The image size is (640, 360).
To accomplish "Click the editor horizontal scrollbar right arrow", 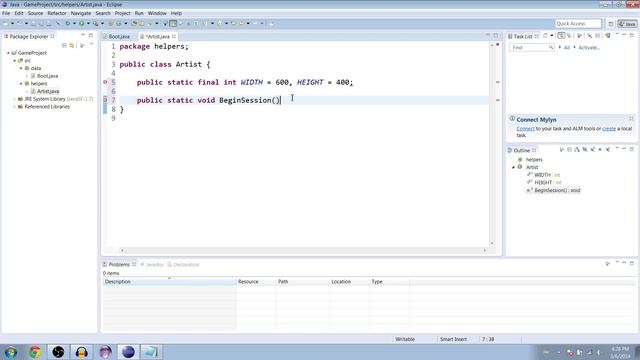I will tap(484, 250).
